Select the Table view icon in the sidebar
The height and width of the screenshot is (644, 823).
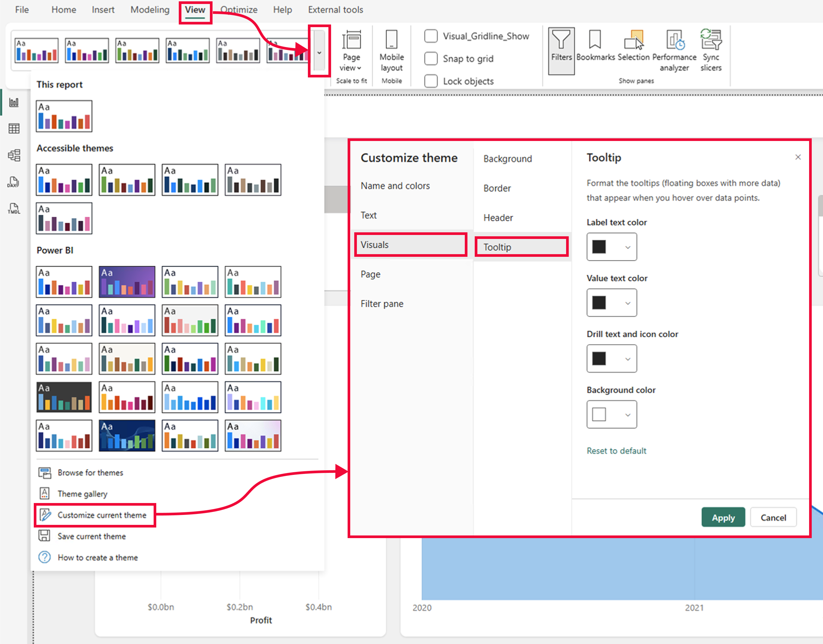[x=14, y=128]
